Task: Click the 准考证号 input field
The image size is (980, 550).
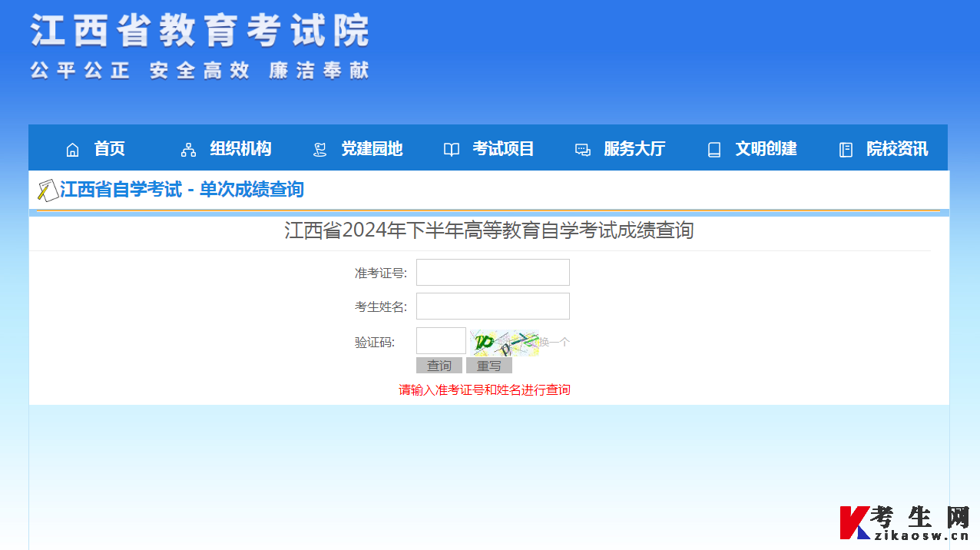Action: click(x=492, y=272)
